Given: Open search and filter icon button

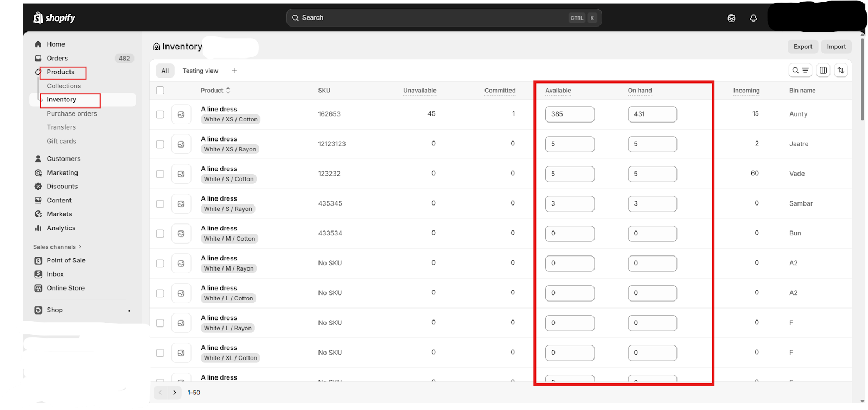Looking at the screenshot, I should point(800,71).
